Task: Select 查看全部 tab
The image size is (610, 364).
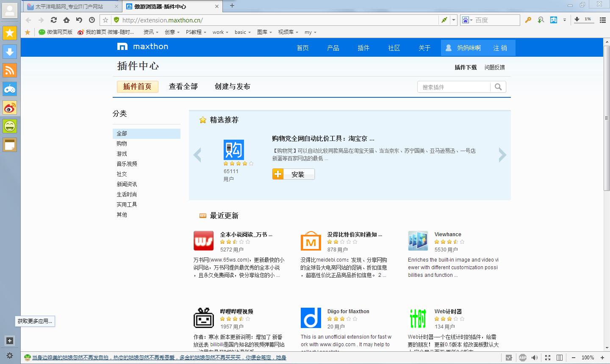Action: pos(183,86)
